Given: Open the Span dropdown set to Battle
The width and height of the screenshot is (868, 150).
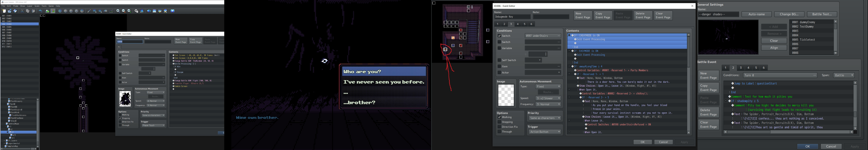Looking at the screenshot, I should [844, 75].
